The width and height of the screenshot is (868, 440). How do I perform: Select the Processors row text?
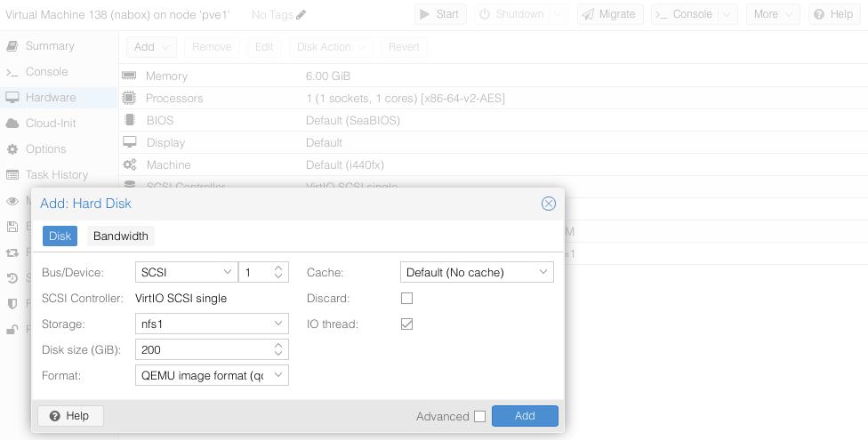(173, 98)
